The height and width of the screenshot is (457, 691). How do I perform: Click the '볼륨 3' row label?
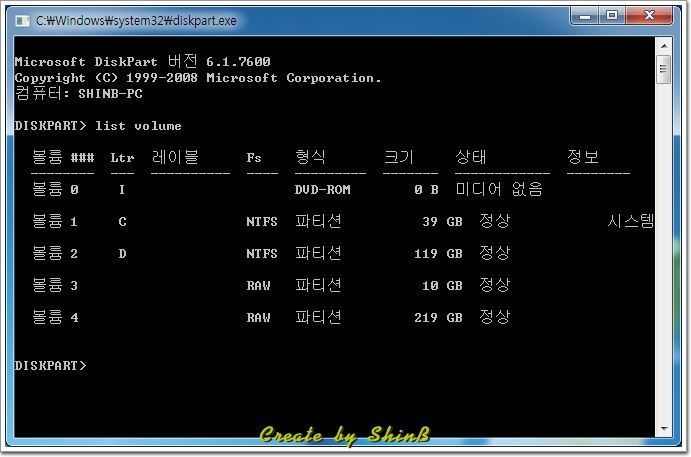click(55, 286)
